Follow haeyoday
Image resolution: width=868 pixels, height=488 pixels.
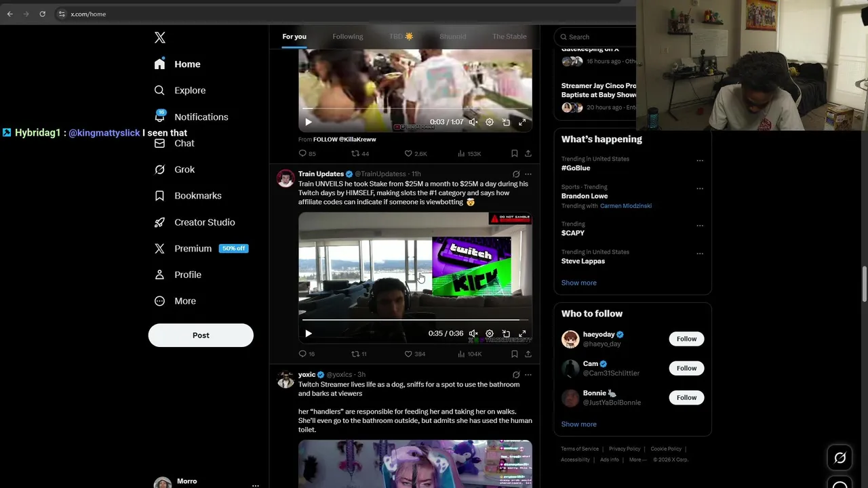pos(686,339)
